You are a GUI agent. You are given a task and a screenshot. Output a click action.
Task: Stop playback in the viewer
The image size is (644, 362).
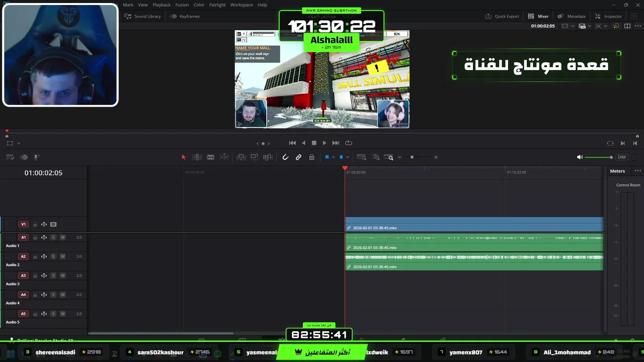click(314, 143)
